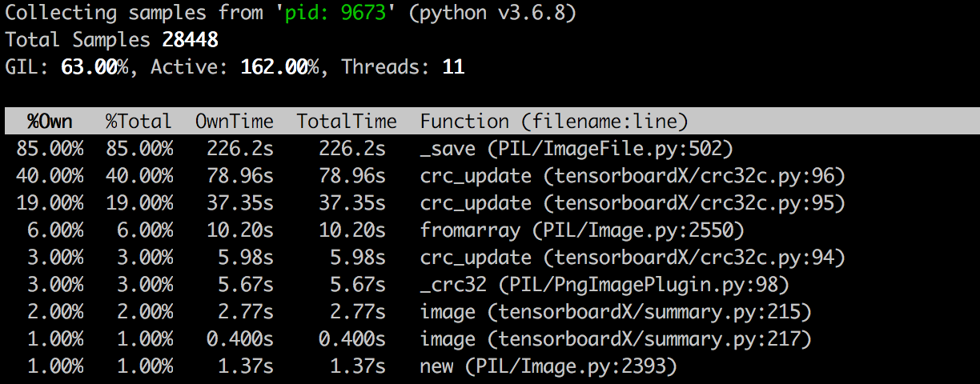The height and width of the screenshot is (384, 980).
Task: Click the 10.20s TotalTime for fromarray
Action: pyautogui.click(x=352, y=230)
